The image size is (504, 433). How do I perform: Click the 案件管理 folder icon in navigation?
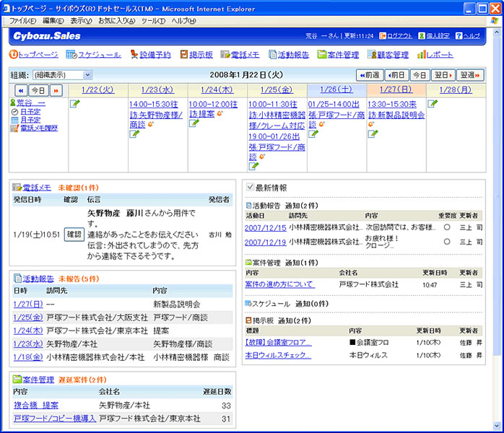point(322,55)
